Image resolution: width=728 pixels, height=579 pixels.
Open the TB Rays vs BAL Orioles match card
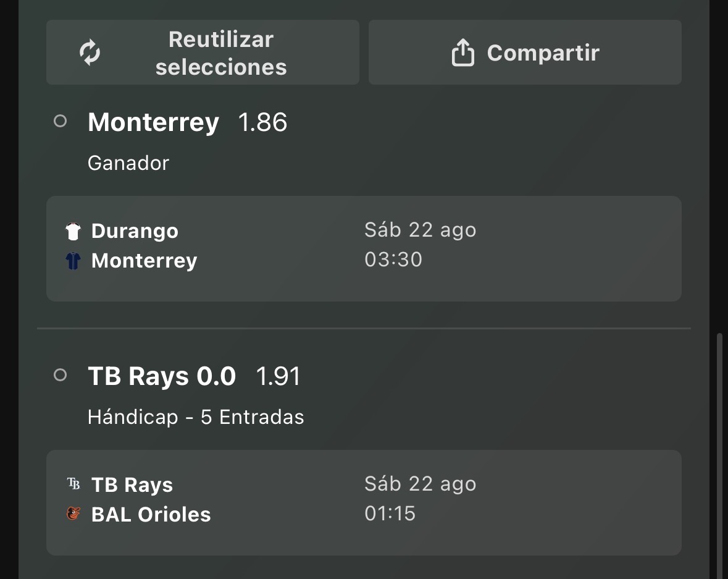click(364, 502)
